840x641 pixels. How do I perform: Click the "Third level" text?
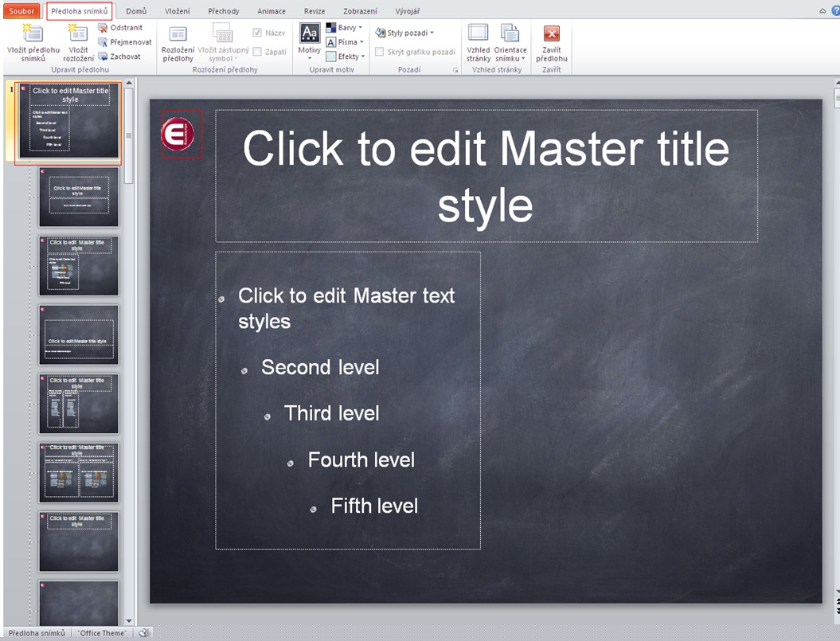tap(331, 413)
